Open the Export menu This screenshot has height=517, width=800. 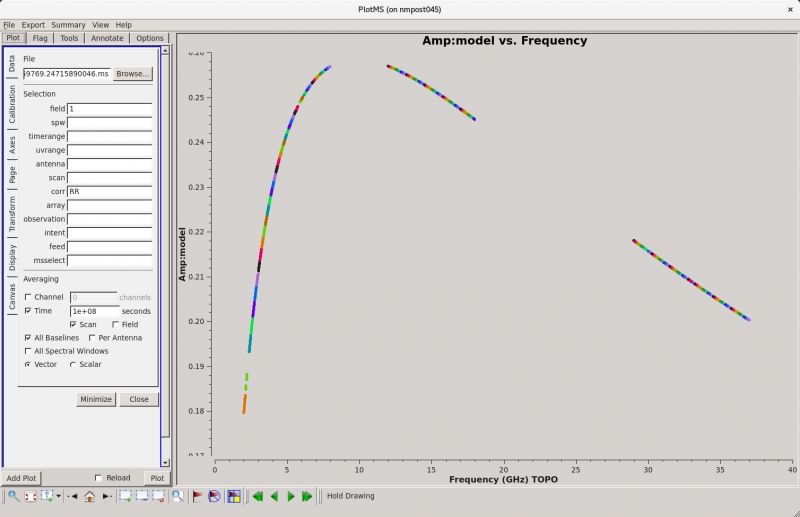pos(33,24)
